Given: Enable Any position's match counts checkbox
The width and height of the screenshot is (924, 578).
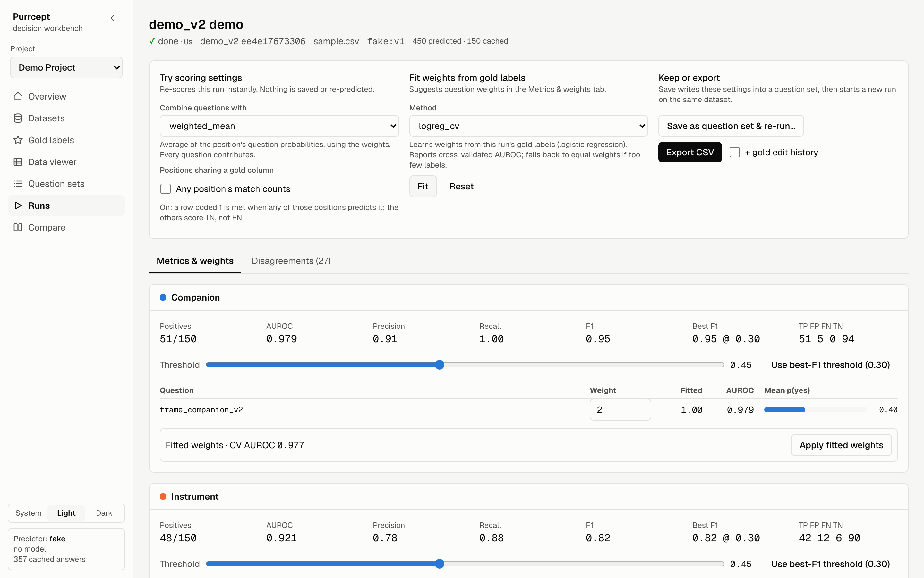Looking at the screenshot, I should click(x=165, y=189).
